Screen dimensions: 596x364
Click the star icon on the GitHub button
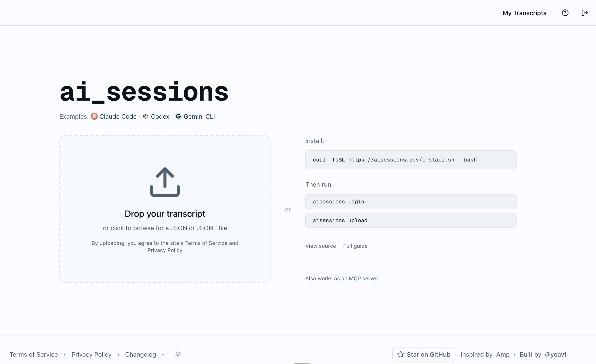coord(401,354)
